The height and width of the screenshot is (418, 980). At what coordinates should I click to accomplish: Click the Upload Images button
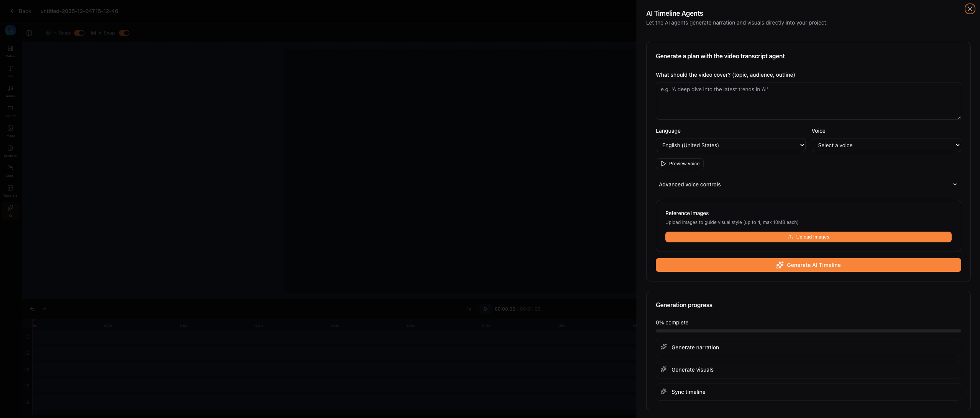(808, 237)
